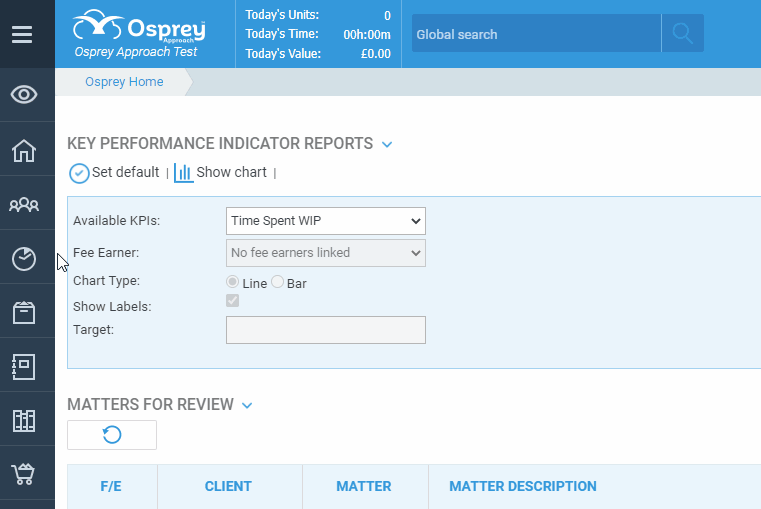Screen dimensions: 761x509
Task: Click the Show chart bar icon
Action: pyautogui.click(x=183, y=173)
